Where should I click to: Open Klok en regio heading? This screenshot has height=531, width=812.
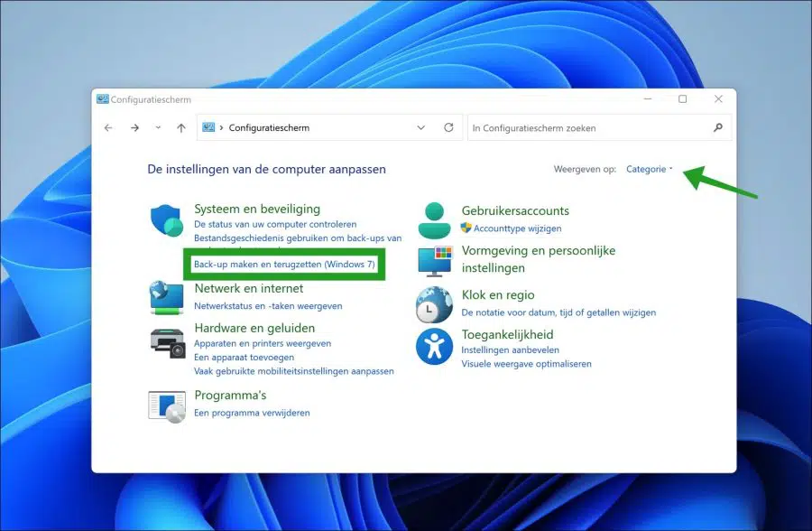pyautogui.click(x=498, y=295)
